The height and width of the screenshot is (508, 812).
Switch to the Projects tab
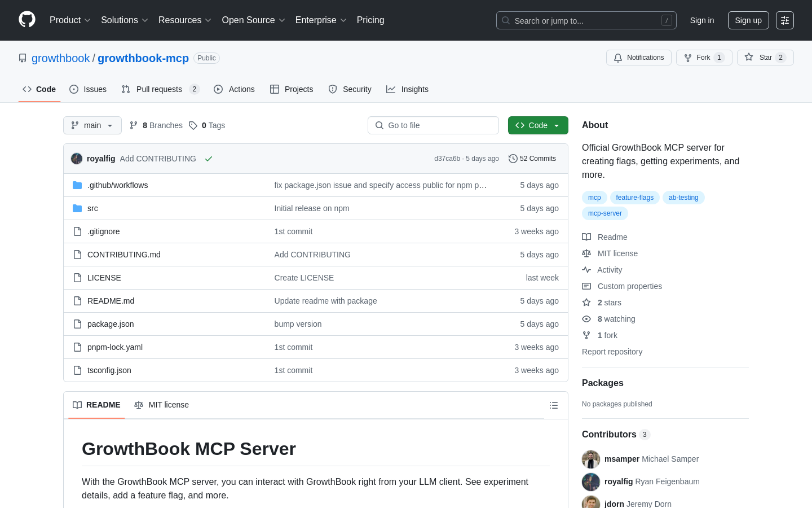point(292,89)
